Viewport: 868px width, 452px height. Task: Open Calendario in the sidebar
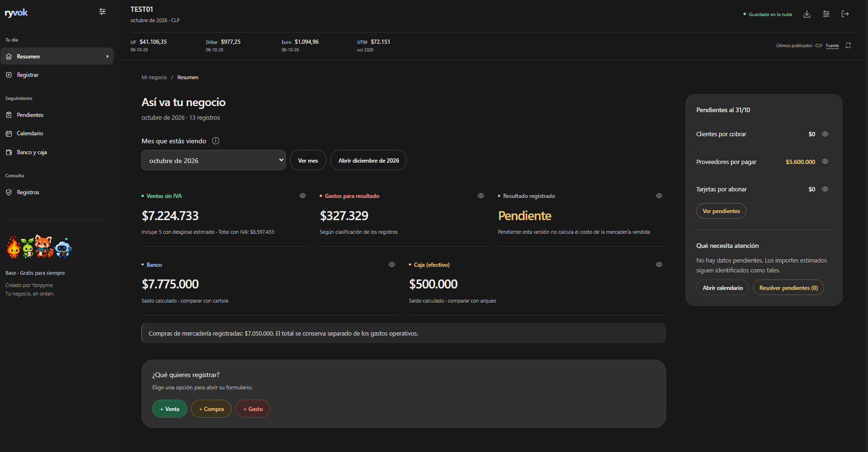coord(57,133)
